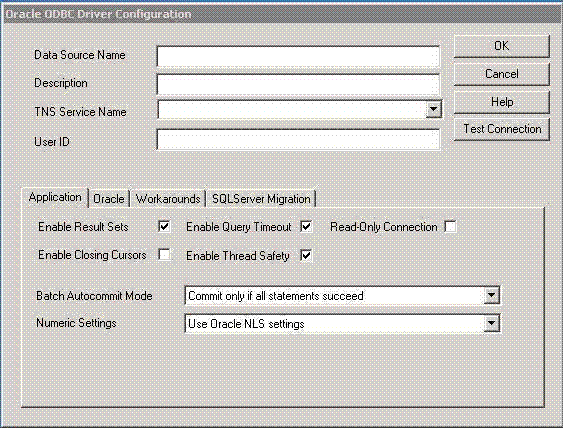Tick the Enable Closing Cursors checkbox
563x428 pixels.
point(164,255)
